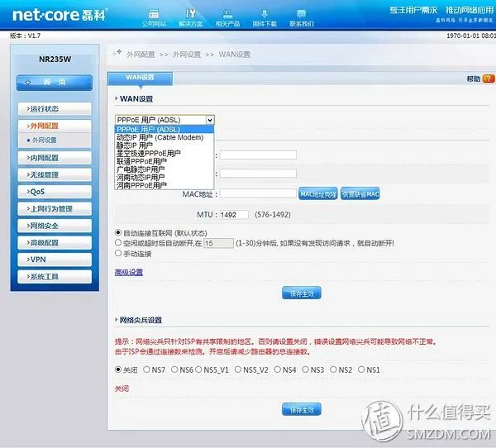Image resolution: width=496 pixels, height=448 pixels.
Task: Select the NS1 radio button
Action: (361, 369)
